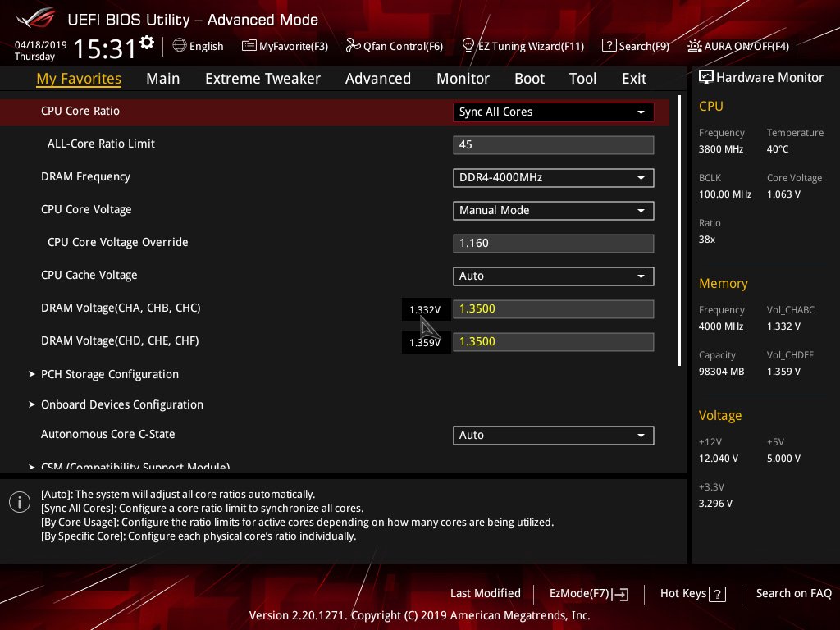Click the Autonomous Core C-State label
840x630 pixels.
(107, 435)
